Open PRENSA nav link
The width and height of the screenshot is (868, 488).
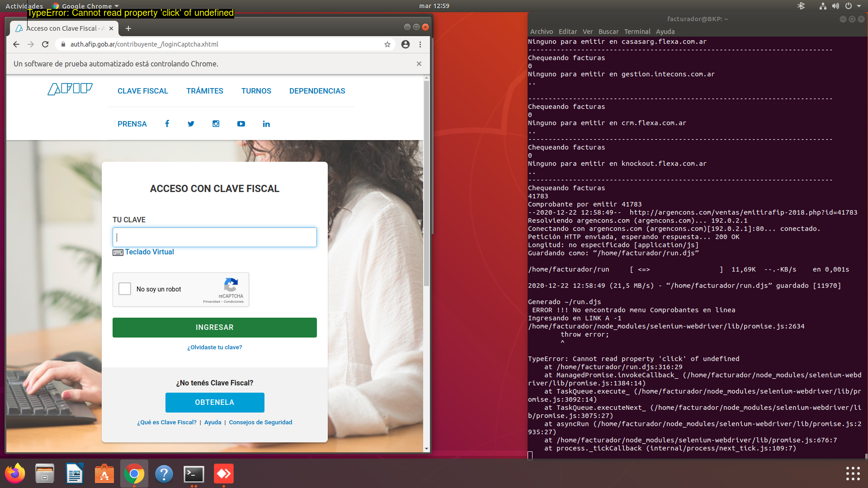tap(132, 124)
